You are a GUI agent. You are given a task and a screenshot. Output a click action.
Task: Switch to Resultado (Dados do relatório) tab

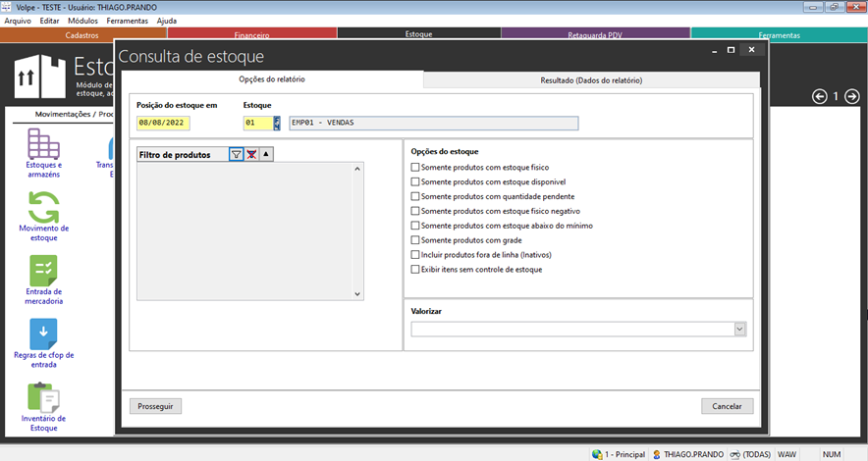point(591,80)
